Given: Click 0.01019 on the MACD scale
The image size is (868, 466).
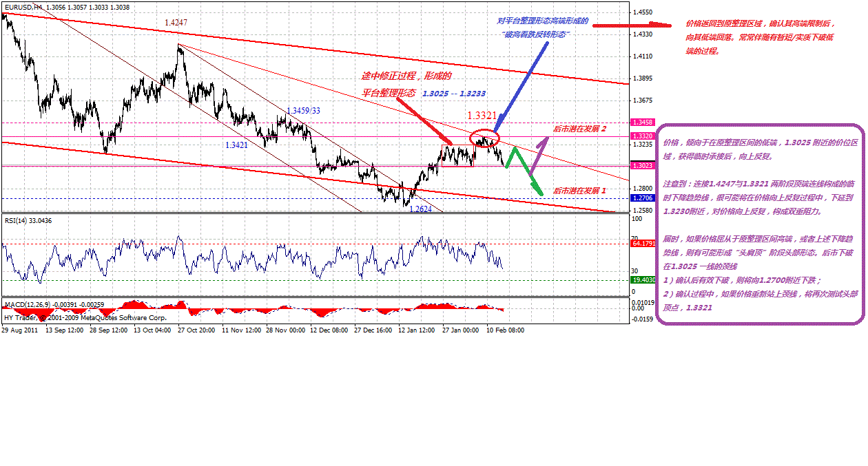Looking at the screenshot, I should point(644,302).
